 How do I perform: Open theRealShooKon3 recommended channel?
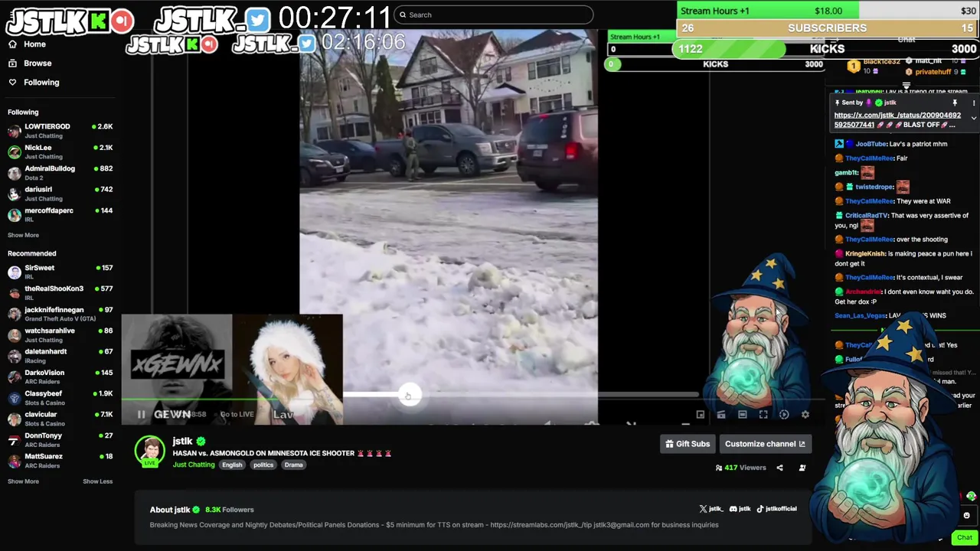point(60,293)
